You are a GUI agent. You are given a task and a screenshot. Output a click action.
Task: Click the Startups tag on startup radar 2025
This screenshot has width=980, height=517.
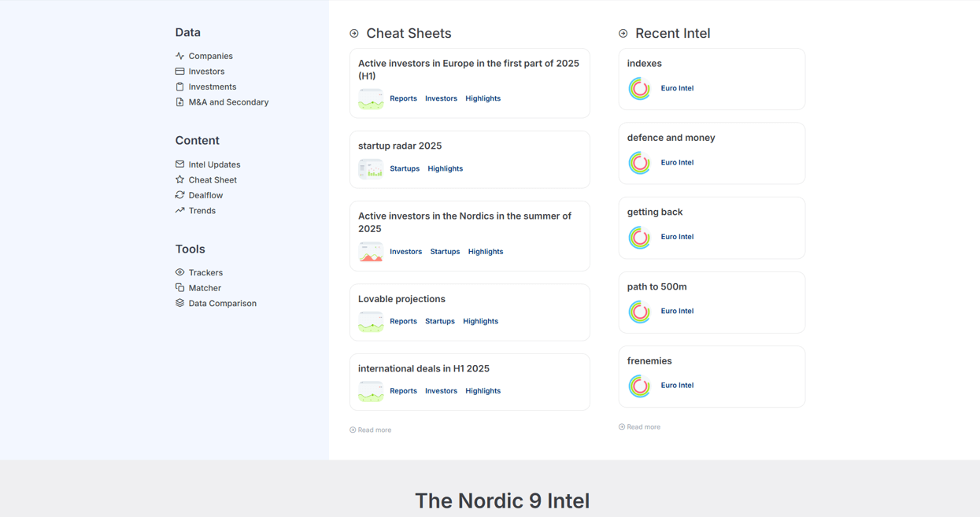[405, 168]
